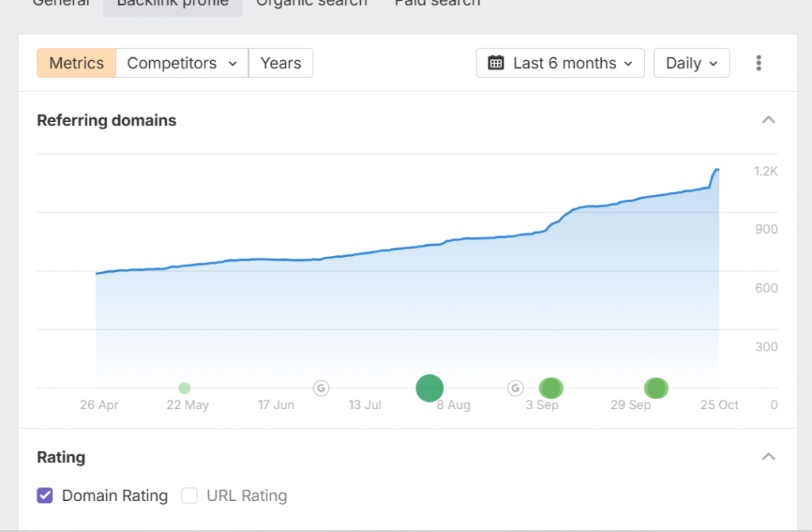Click the green event marker near 29 Sep
The height and width of the screenshot is (532, 812).
pos(656,388)
